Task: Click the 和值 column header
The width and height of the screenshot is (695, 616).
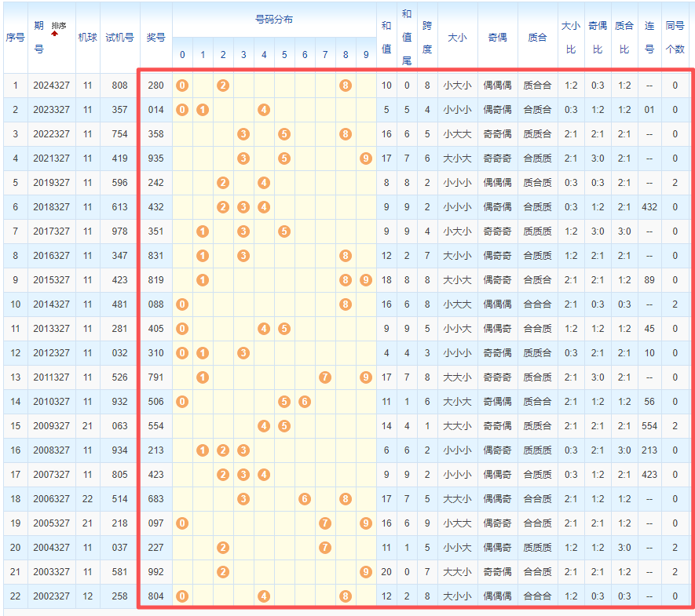Action: pos(386,37)
